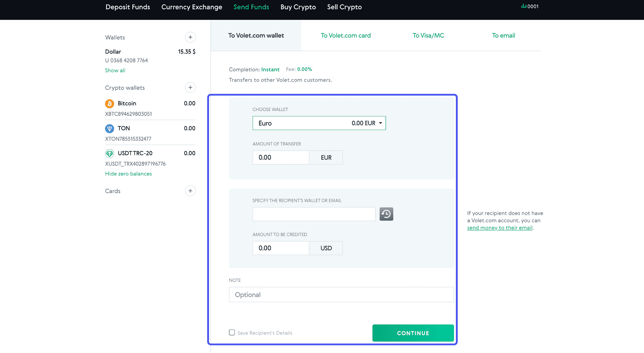Select the USDT TRC-20 wallet name
644x353 pixels.
tap(135, 153)
